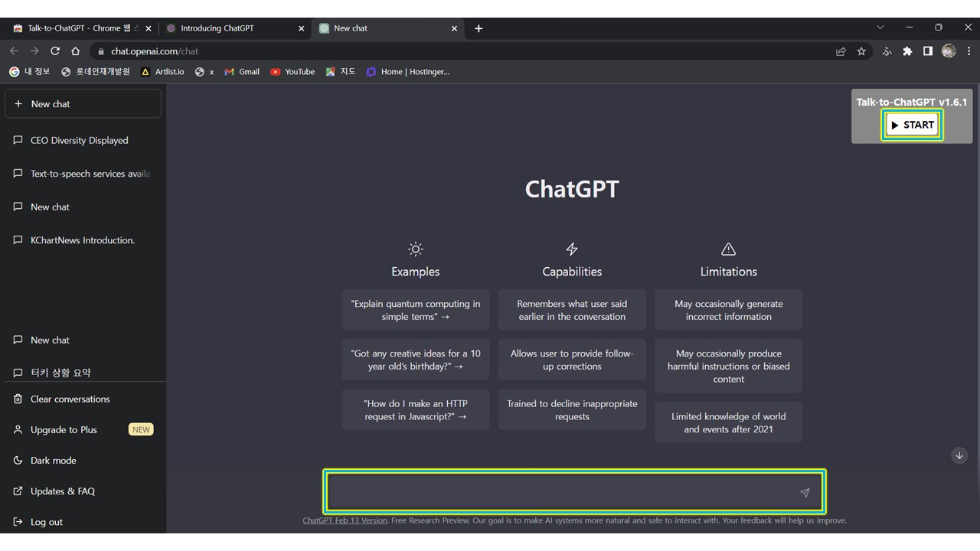Click "Remembers what user said earlier" text
The image size is (980, 551).
coord(572,310)
